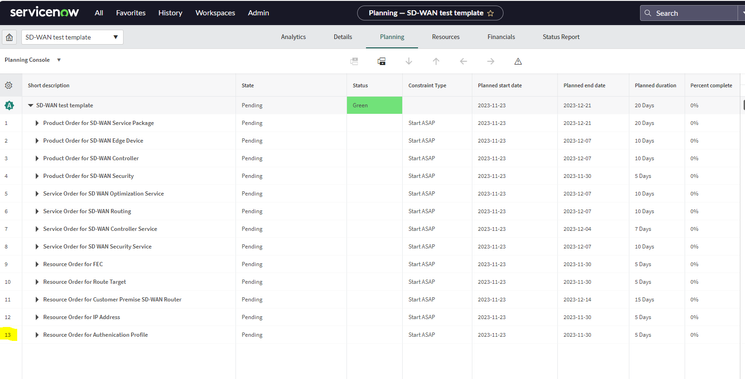Screen dimensions: 745x379
Task: Expand Service Order for SD-WAN Controller Service
Action: pos(37,229)
